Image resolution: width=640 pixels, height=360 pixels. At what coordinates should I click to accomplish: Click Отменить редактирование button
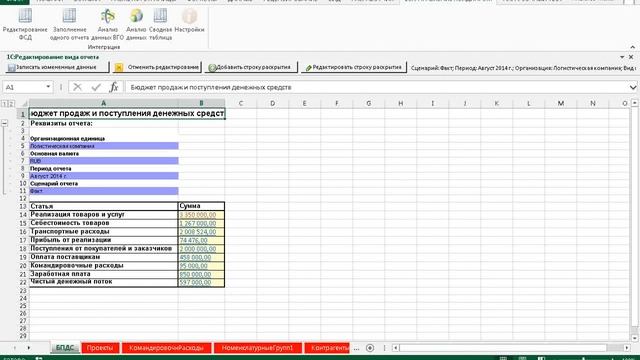pyautogui.click(x=157, y=67)
